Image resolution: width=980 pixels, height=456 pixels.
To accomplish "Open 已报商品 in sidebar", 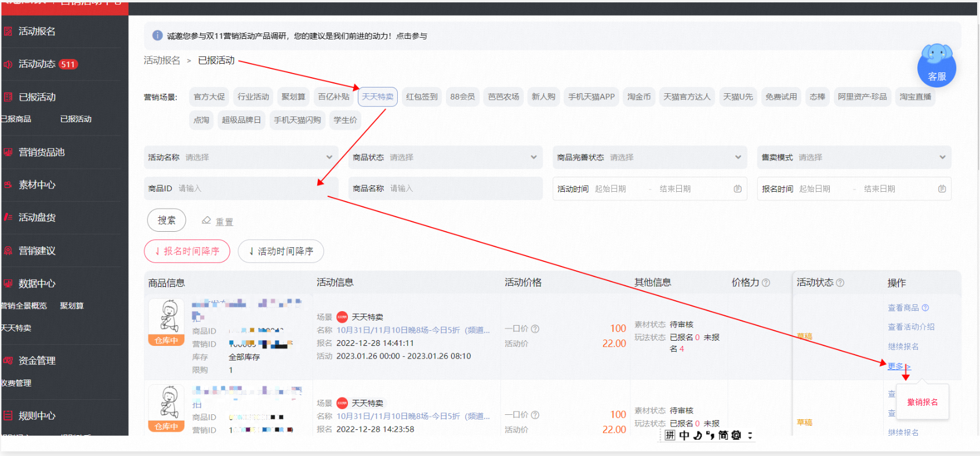I will (16, 119).
